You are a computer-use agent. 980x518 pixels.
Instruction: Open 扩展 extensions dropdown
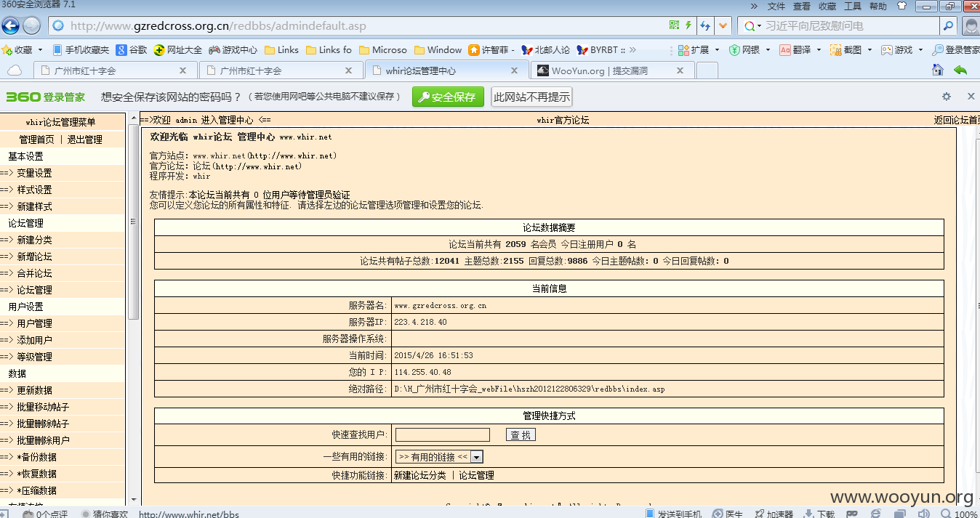(698, 50)
